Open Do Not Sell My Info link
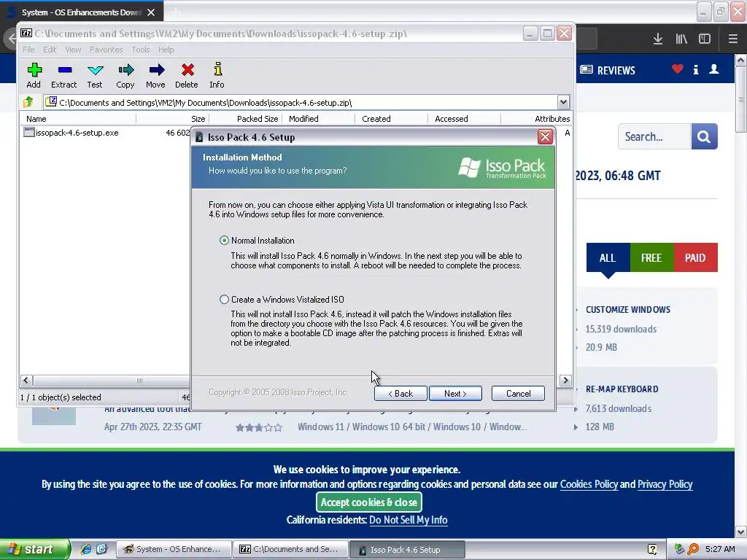This screenshot has height=560, width=747. (x=409, y=520)
